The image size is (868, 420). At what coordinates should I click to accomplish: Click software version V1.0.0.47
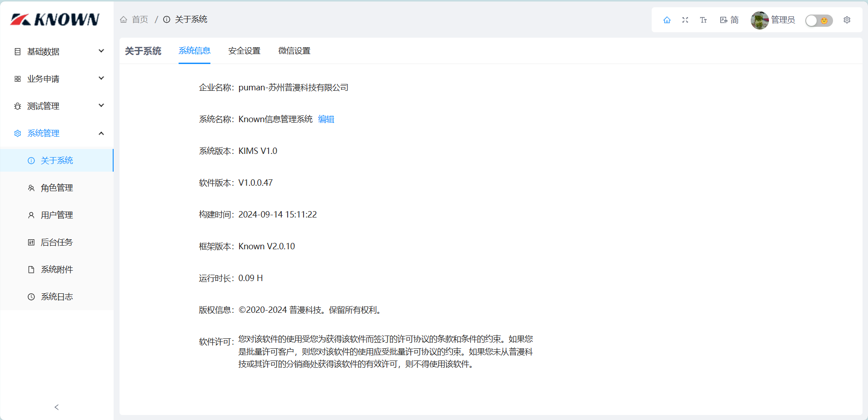point(255,183)
